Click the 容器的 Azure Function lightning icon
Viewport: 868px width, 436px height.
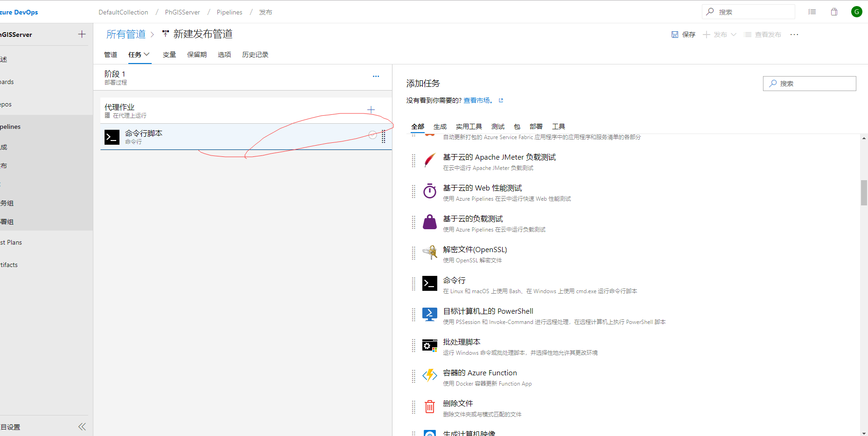(x=429, y=376)
